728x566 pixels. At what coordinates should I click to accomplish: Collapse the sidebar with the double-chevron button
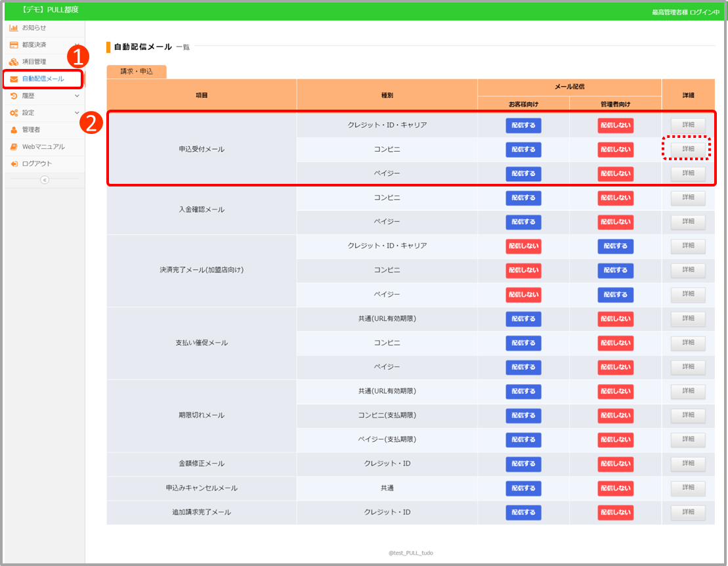45,180
